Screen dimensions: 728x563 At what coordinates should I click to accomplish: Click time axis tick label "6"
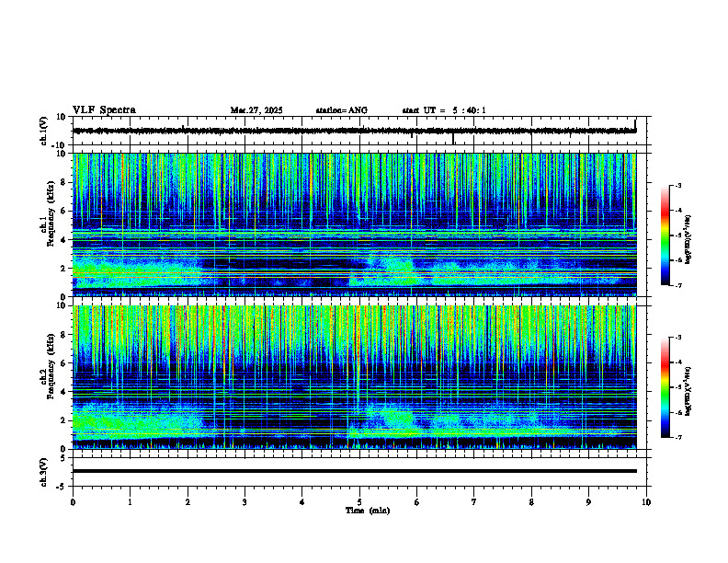(417, 502)
